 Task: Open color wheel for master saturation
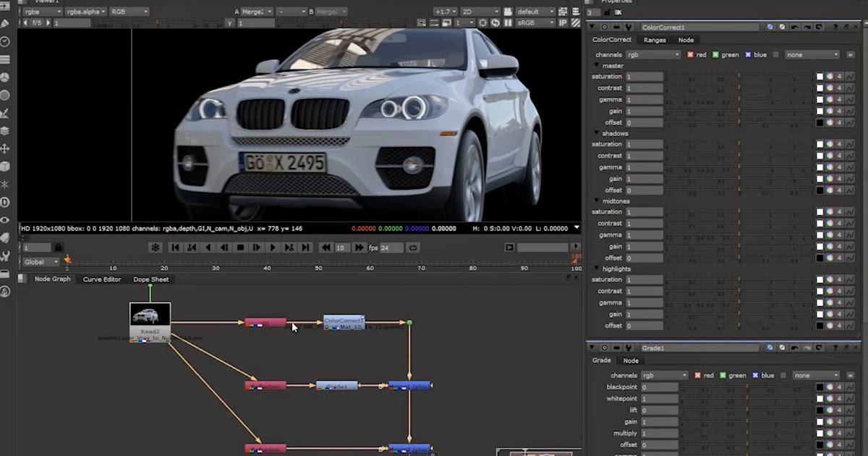(830, 77)
